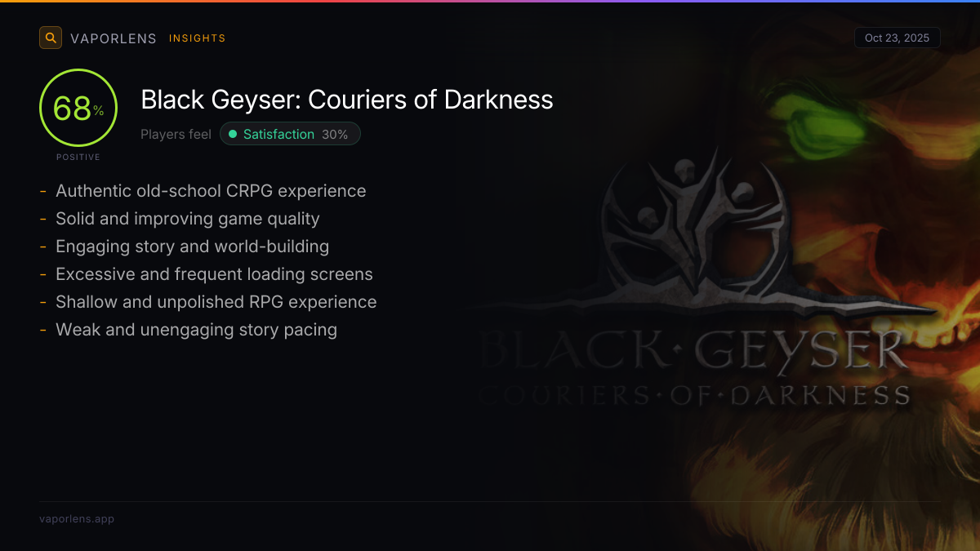
Task: Click the VaporLens magnifier logo icon
Action: click(x=51, y=38)
